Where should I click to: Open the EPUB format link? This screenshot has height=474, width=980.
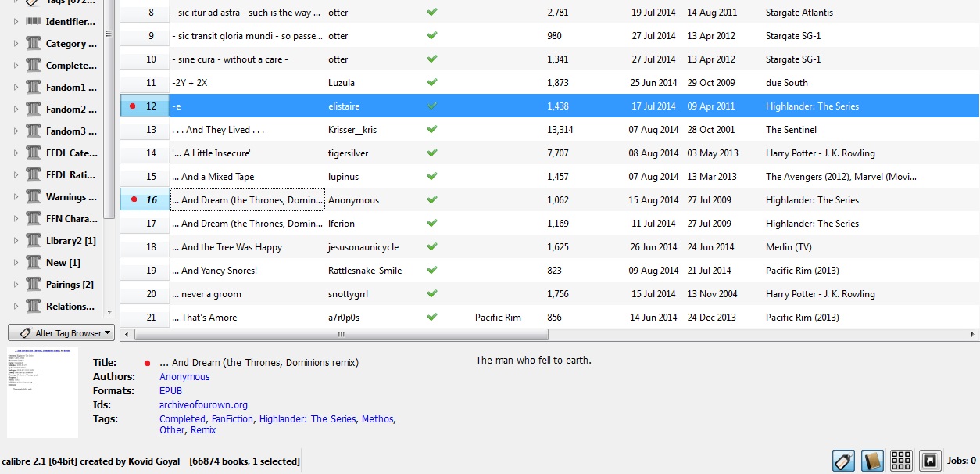pos(170,391)
